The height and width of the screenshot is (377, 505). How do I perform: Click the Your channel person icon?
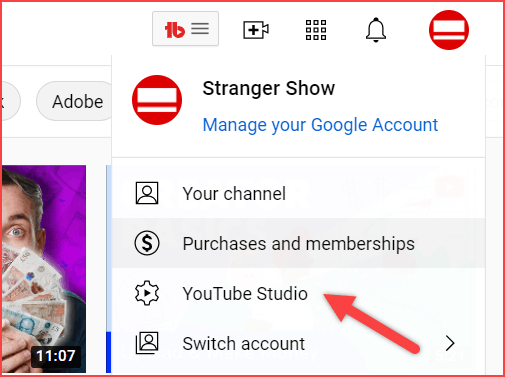click(147, 193)
